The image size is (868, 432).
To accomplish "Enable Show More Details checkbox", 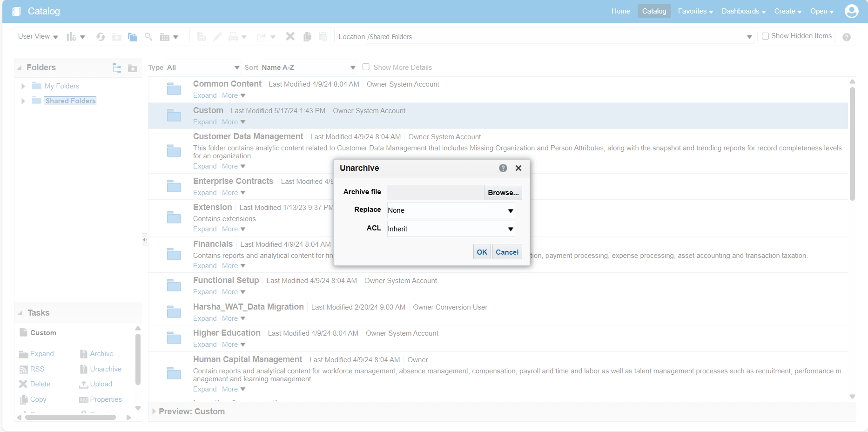I will (x=366, y=67).
